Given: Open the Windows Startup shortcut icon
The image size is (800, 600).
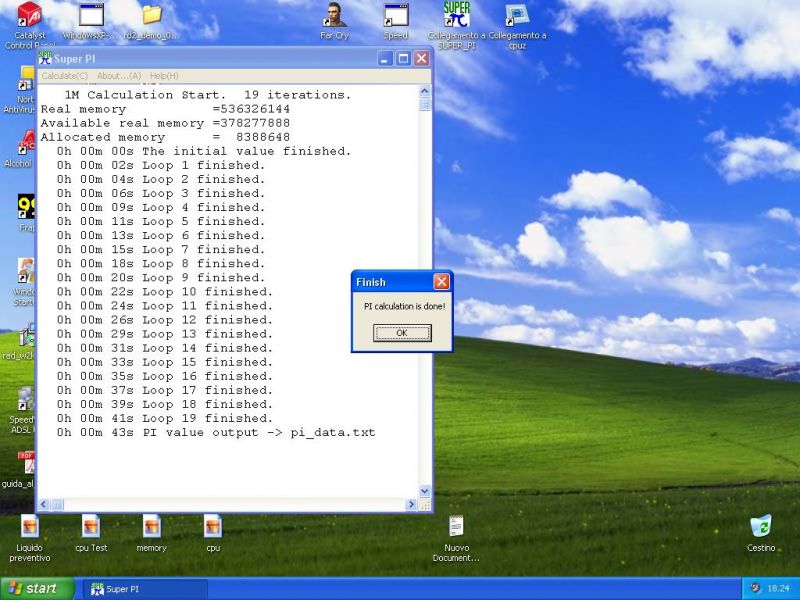Looking at the screenshot, I should point(26,270).
